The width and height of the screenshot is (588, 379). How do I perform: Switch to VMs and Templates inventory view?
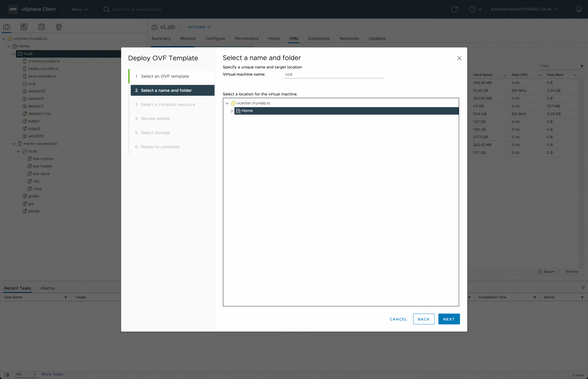pyautogui.click(x=24, y=27)
